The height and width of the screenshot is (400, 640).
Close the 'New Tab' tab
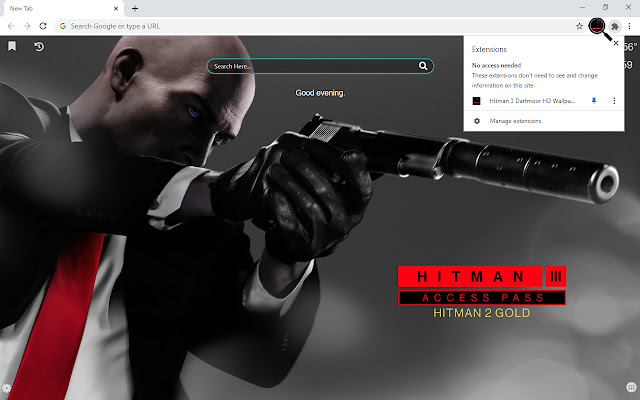(116, 8)
